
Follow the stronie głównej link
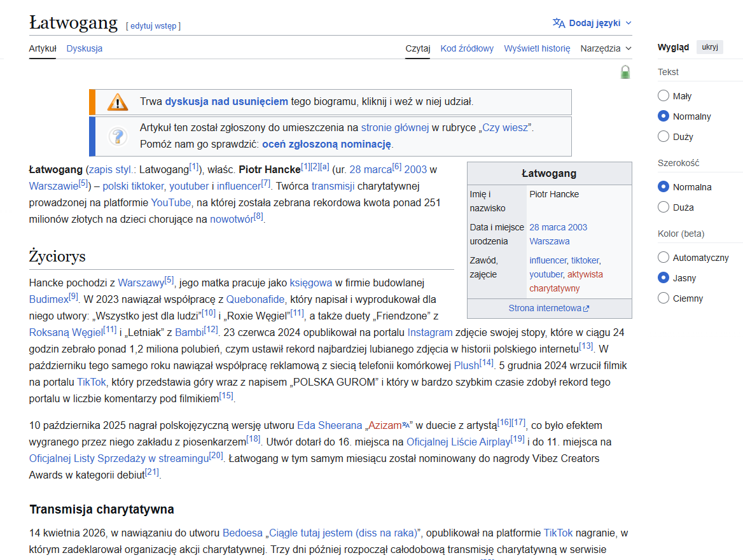point(394,127)
